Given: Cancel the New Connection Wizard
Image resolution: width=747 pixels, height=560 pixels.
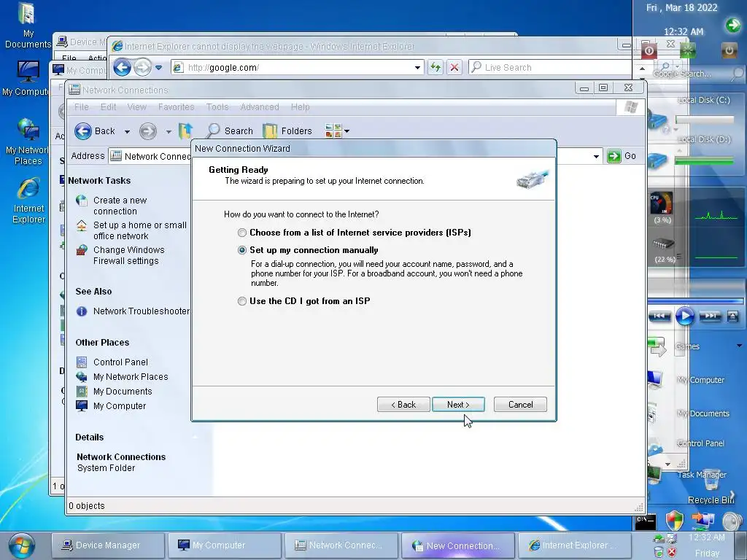Looking at the screenshot, I should 520,404.
